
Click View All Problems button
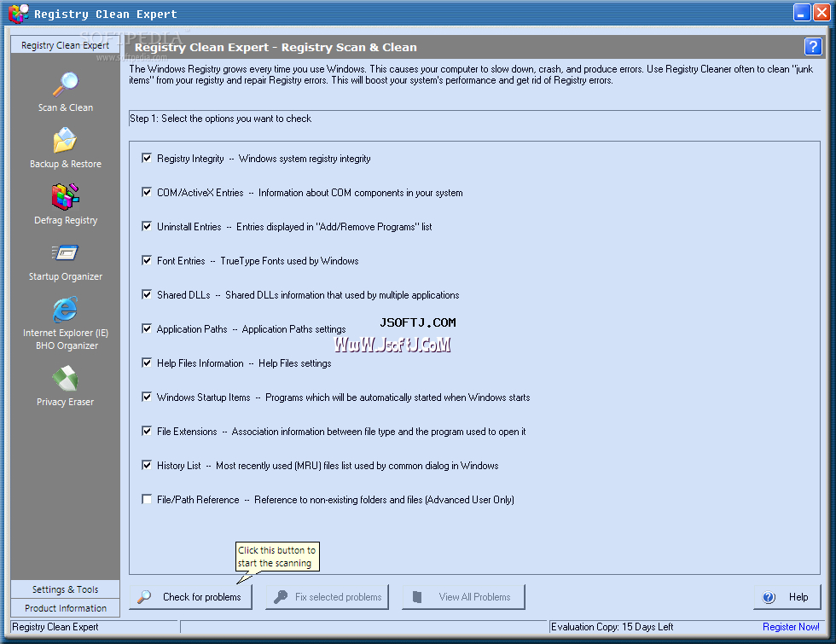point(463,597)
